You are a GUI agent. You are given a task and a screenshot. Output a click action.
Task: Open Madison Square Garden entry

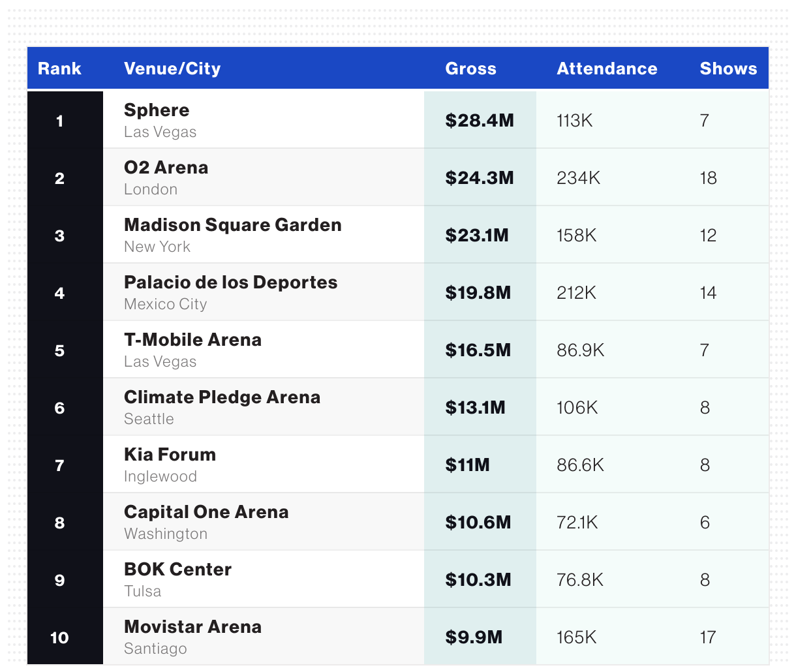click(x=232, y=225)
